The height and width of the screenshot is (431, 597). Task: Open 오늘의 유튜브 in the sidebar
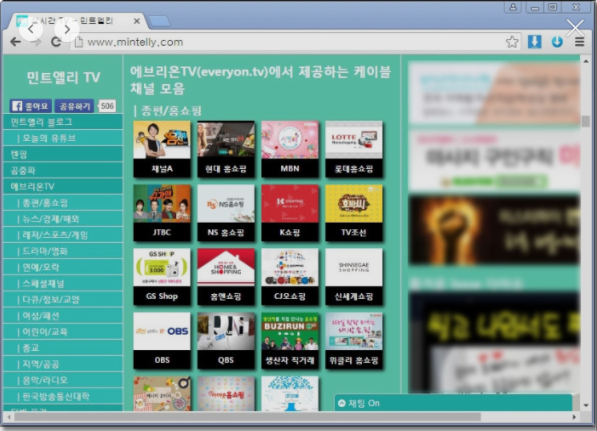click(63, 138)
